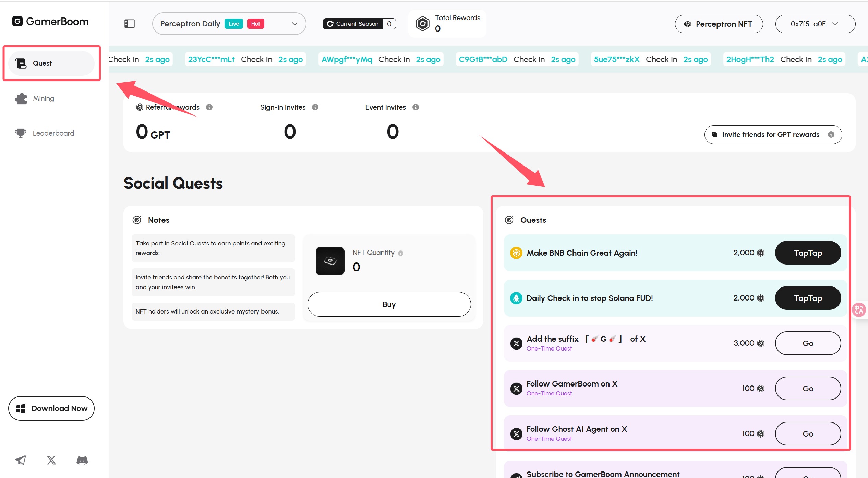Click the Buy button
The image size is (868, 478).
(389, 304)
